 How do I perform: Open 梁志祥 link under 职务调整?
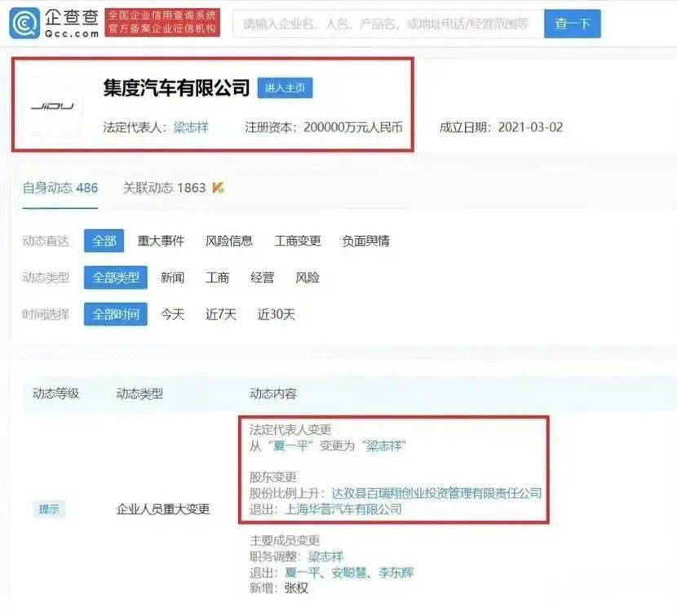pyautogui.click(x=325, y=556)
